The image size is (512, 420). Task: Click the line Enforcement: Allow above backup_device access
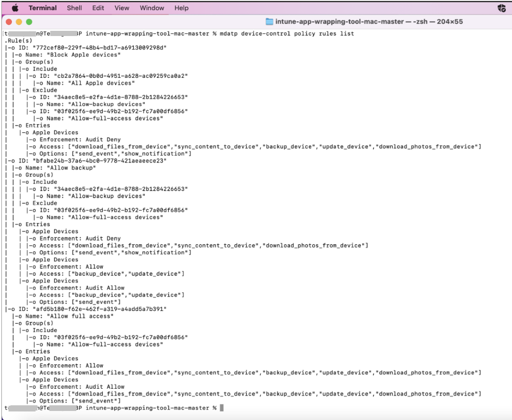72,266
